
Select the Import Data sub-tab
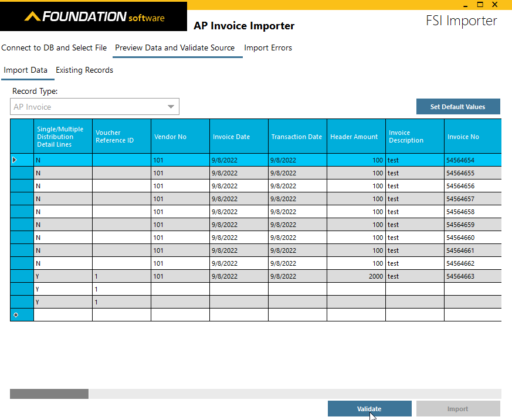pyautogui.click(x=25, y=70)
